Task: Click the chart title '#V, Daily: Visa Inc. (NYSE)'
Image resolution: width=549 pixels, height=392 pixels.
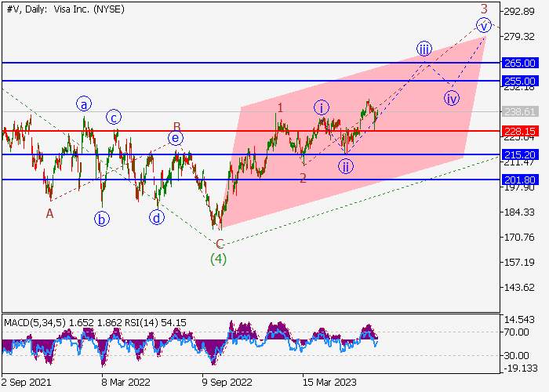Action: coord(65,9)
